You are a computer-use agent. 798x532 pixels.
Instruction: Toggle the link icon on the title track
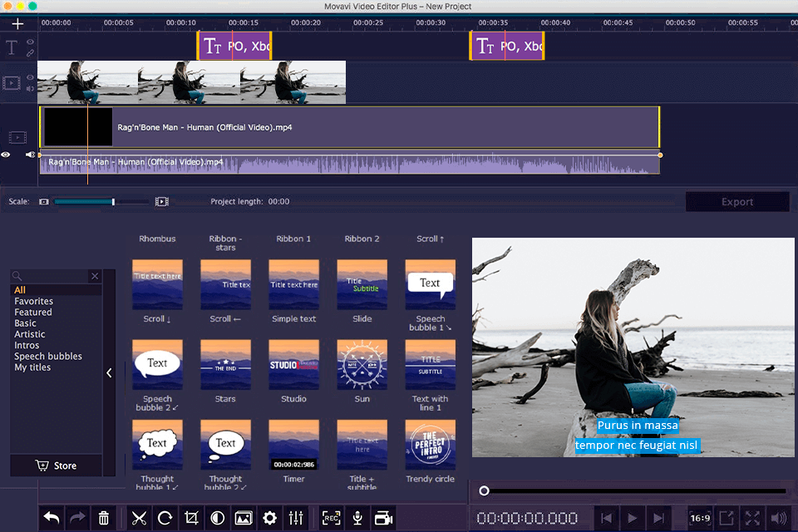pos(31,52)
